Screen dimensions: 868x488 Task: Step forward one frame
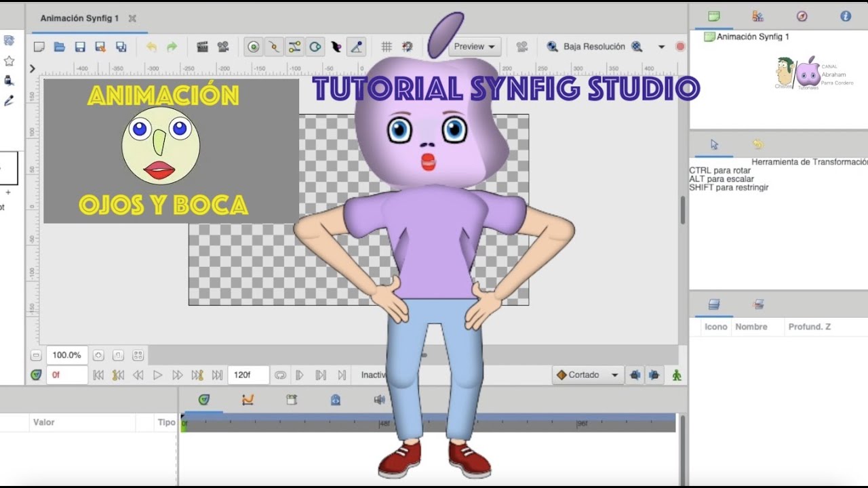coord(178,375)
